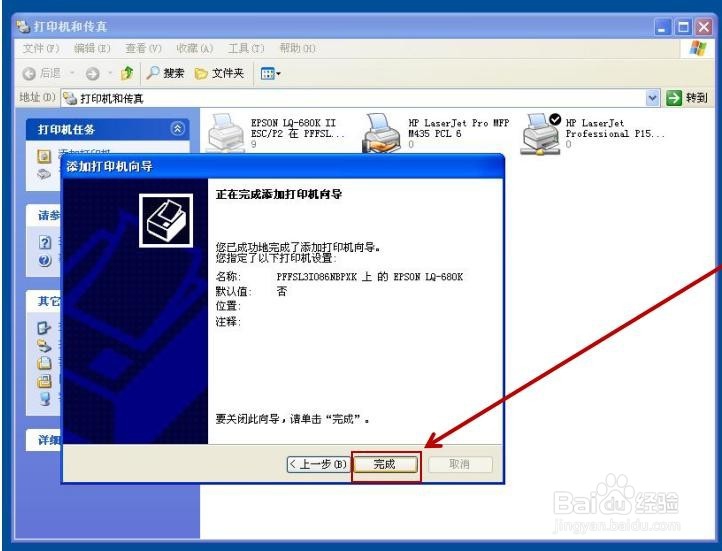This screenshot has height=551, width=722.
Task: Open the 搜索 (Search) toolbar button
Action: [165, 73]
